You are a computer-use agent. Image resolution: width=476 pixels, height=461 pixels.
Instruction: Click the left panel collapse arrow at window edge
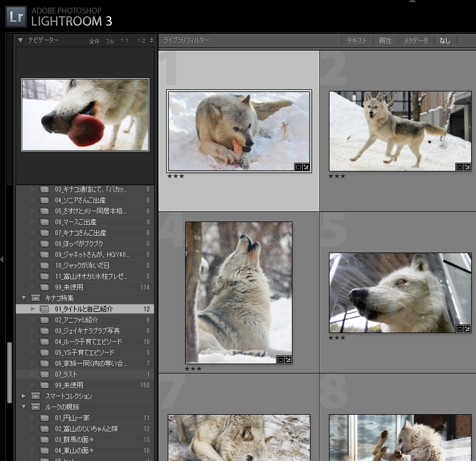pos(2,260)
